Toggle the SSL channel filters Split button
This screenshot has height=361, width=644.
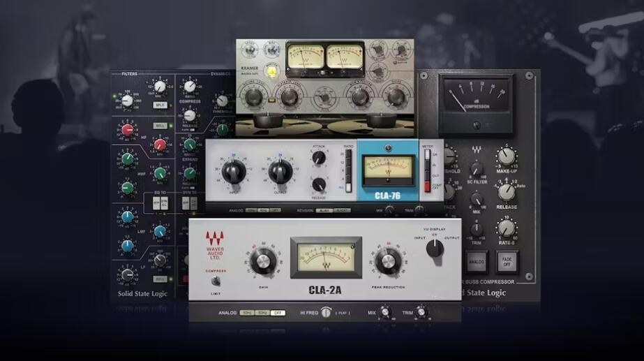coord(160,105)
